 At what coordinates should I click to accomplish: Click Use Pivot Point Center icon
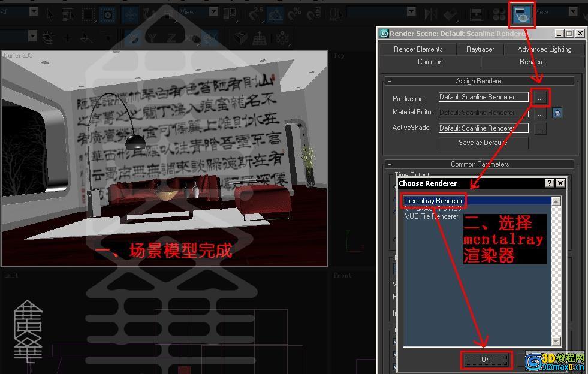point(229,14)
